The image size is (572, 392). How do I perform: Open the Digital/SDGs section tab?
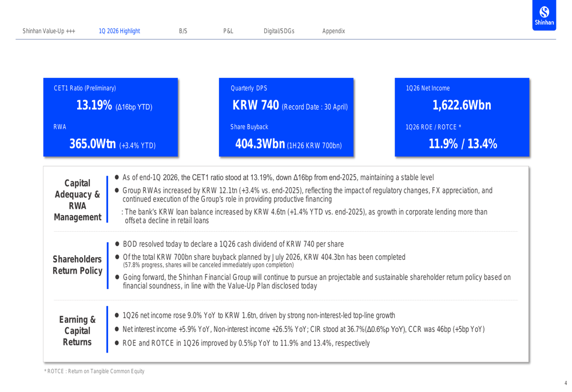tap(279, 31)
